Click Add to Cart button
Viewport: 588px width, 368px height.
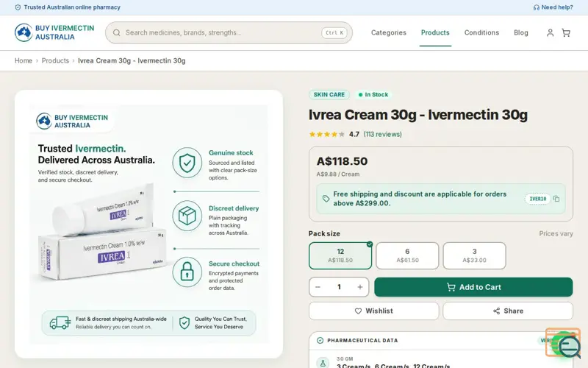[x=473, y=287]
